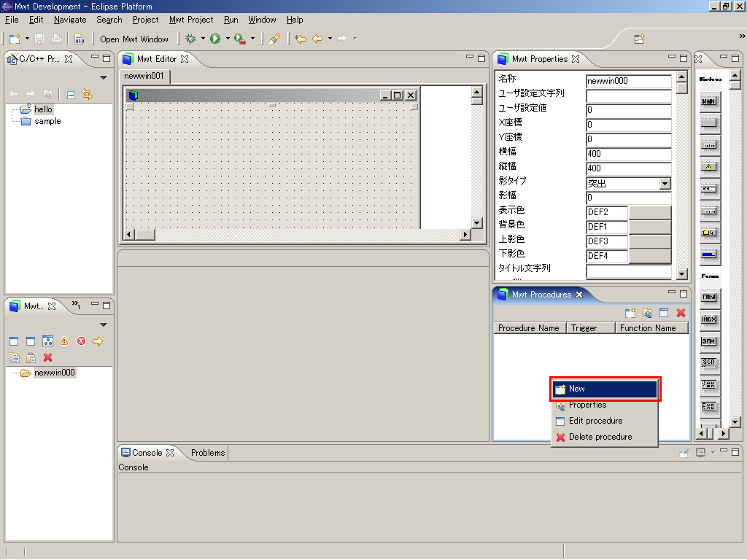Click Trigger column header

pos(590,328)
